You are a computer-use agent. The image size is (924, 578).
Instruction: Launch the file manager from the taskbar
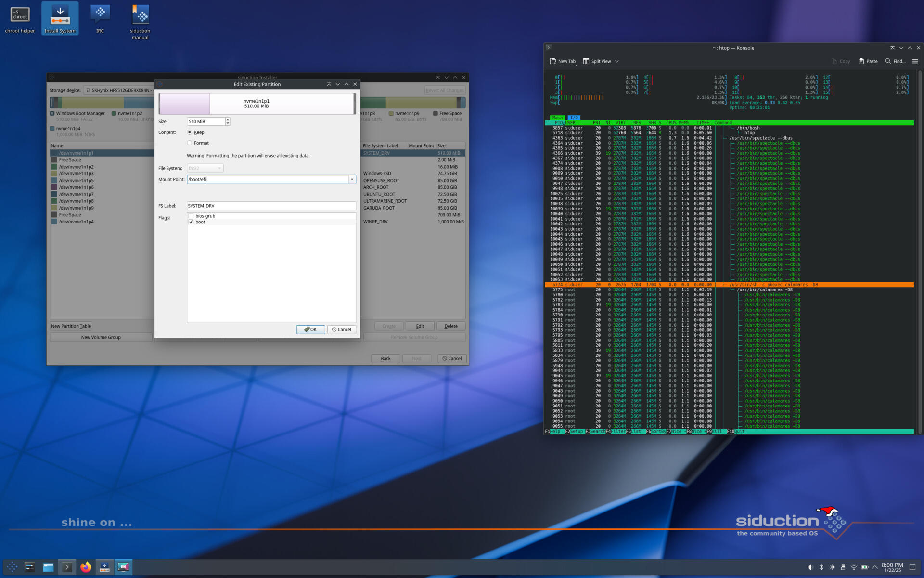click(48, 567)
